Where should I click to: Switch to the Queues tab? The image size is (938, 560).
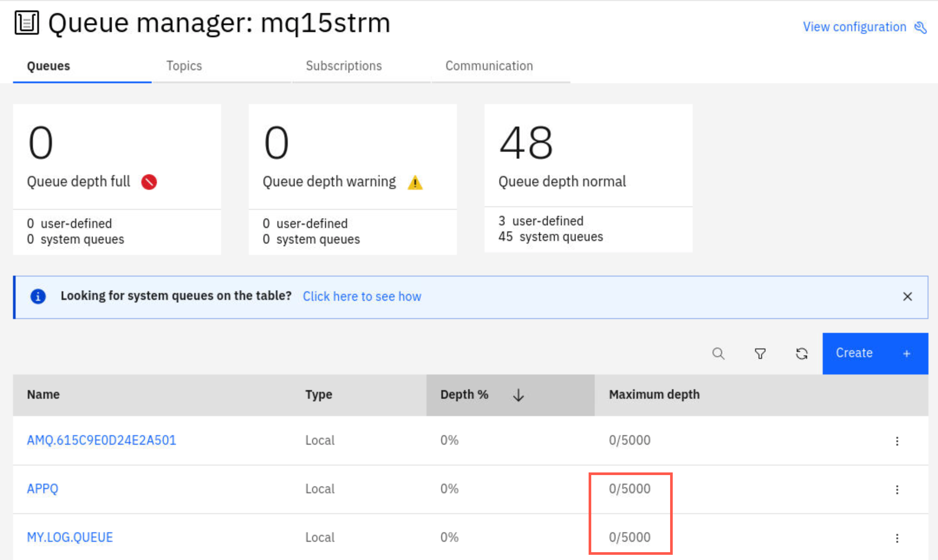pos(82,66)
